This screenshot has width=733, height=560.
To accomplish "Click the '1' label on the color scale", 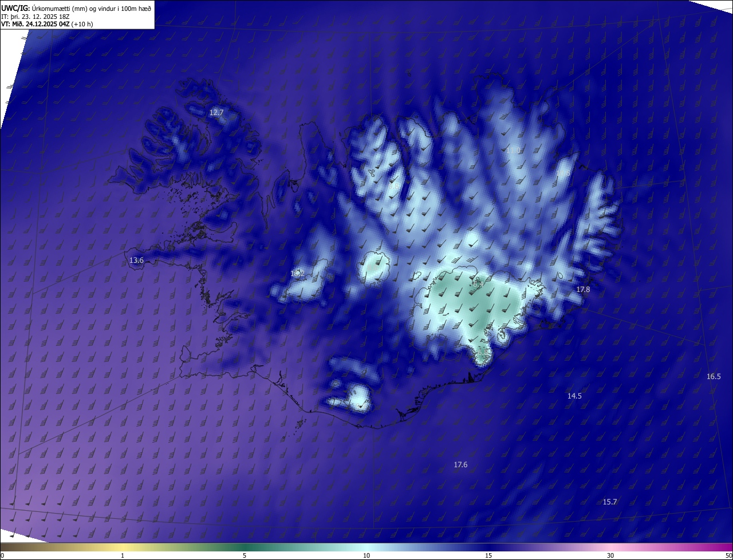I will (x=123, y=555).
